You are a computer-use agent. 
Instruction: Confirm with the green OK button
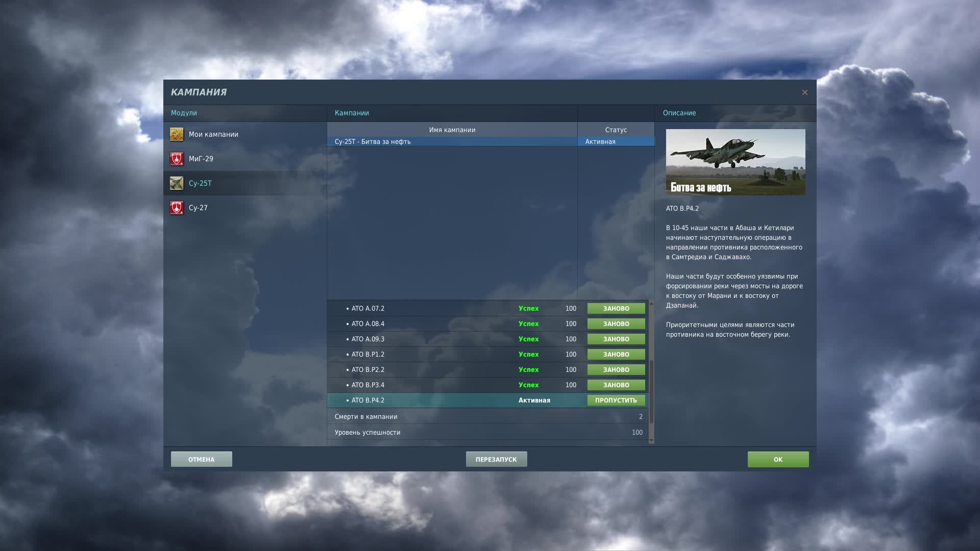coord(778,459)
